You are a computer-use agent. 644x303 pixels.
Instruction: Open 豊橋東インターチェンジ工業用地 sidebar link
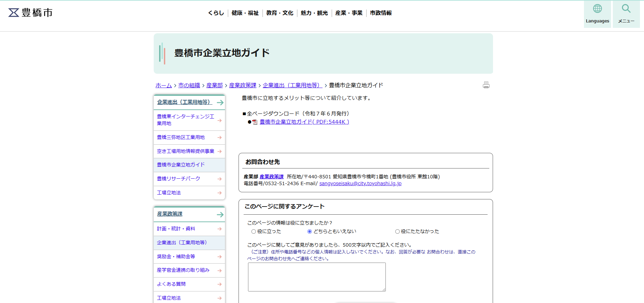[x=186, y=120]
